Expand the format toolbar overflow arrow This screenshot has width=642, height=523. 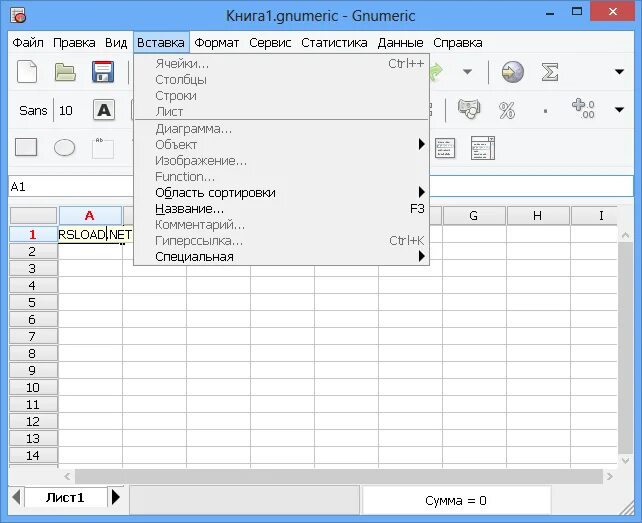[619, 110]
